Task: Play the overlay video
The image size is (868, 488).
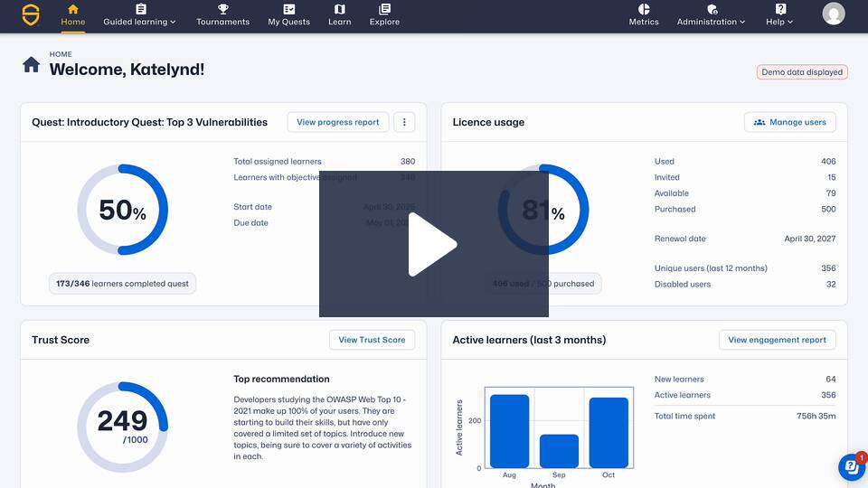Action: click(433, 244)
